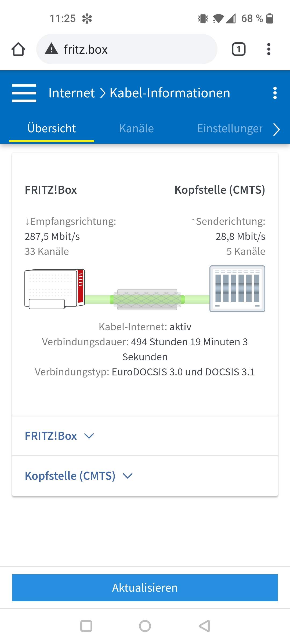Viewport: 290px width, 644px height.
Task: Open the FRITZ!Box page options menu
Action: (275, 93)
